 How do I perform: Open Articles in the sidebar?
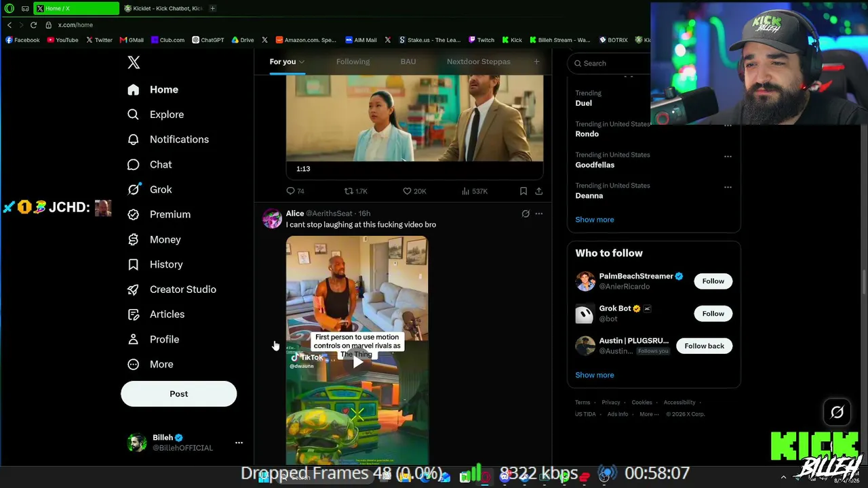click(156, 314)
